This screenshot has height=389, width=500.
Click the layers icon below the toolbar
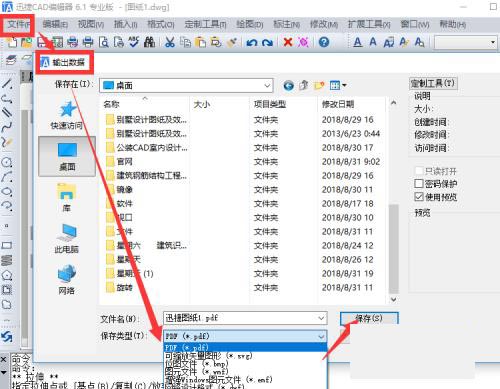[11, 60]
